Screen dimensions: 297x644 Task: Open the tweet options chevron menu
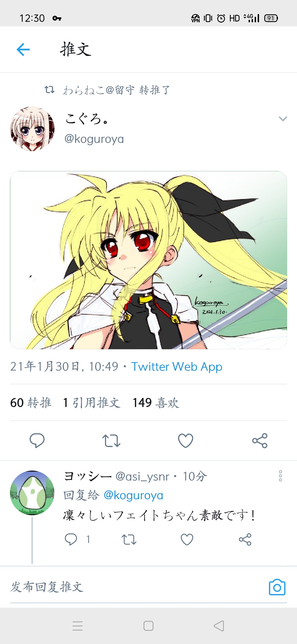(x=283, y=119)
